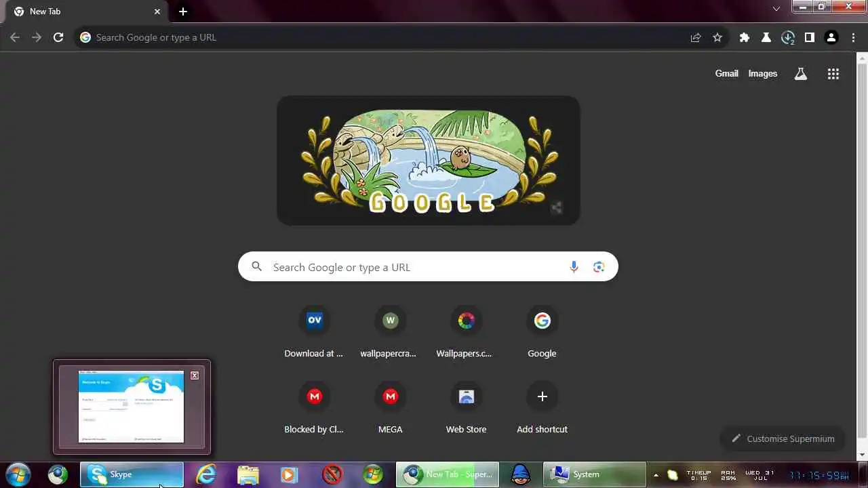This screenshot has width=868, height=488.
Task: Open a new tab with plus button
Action: pos(183,12)
